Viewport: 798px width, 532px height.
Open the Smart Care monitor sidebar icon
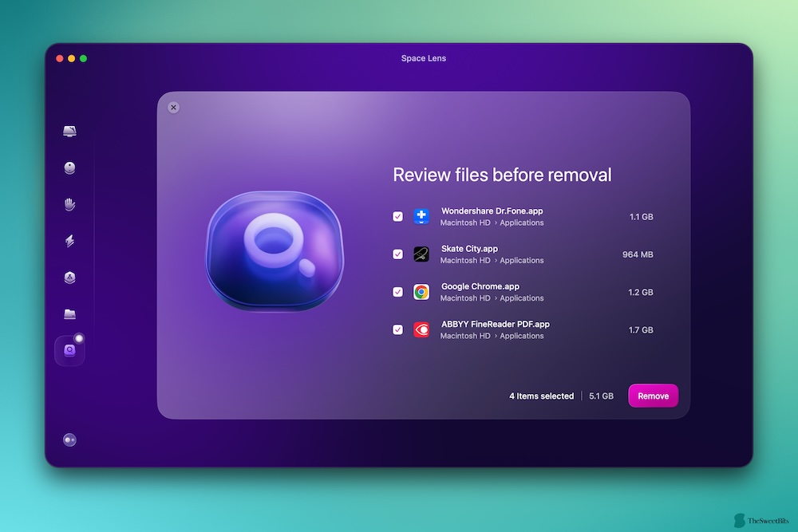(x=69, y=132)
